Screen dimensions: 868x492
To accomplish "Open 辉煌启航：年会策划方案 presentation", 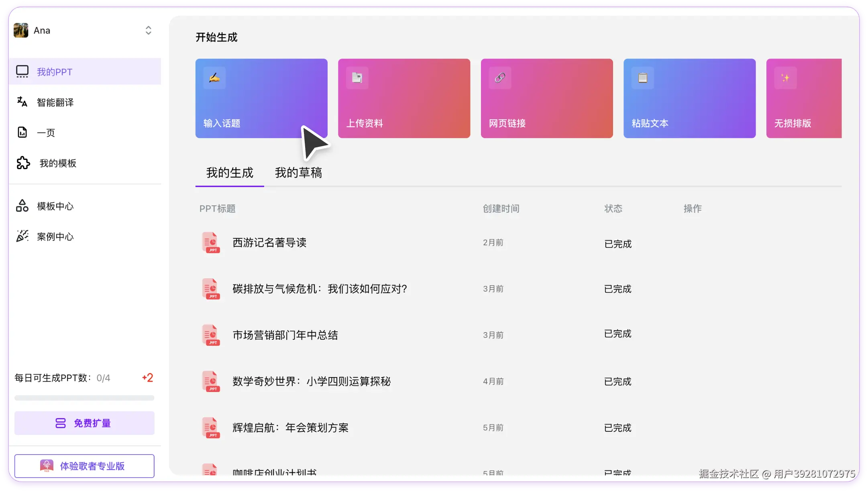I will (x=290, y=428).
